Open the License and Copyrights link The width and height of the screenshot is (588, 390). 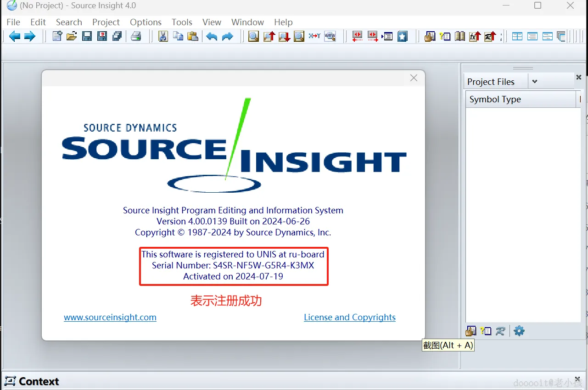pos(350,317)
